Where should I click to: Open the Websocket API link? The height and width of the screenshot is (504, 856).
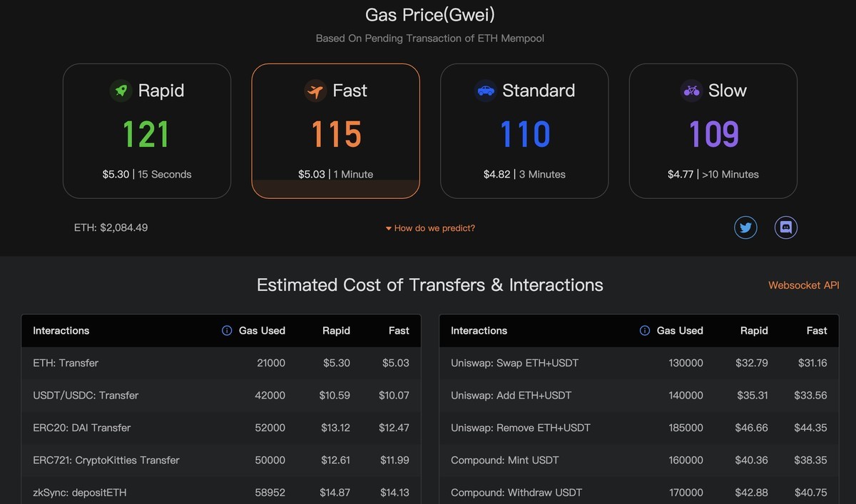point(804,285)
